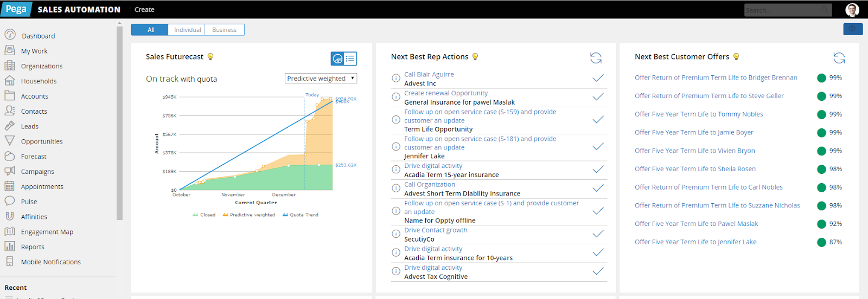Click lightbulb beside Next Best Rep Actions
Screen dimensions: 868x299
(475, 56)
